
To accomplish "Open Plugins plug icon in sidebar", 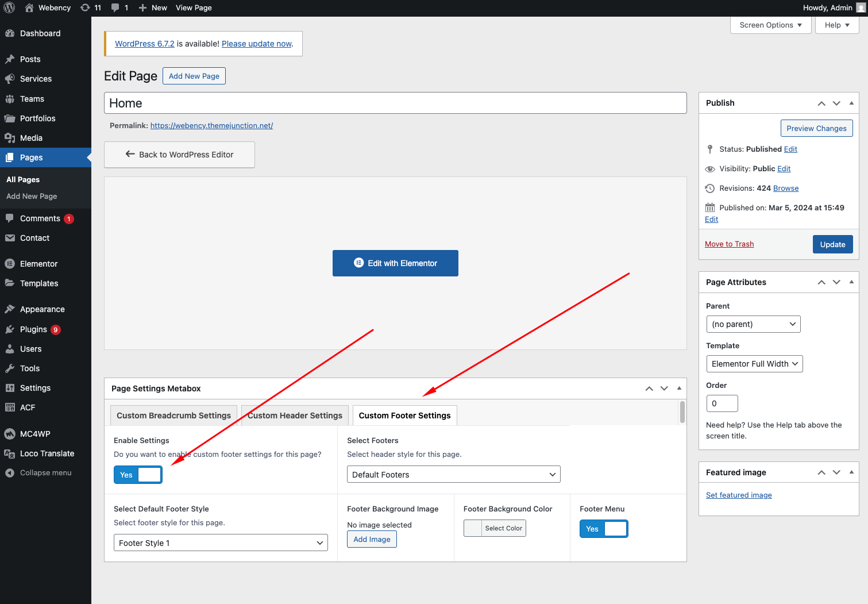I will (x=10, y=329).
